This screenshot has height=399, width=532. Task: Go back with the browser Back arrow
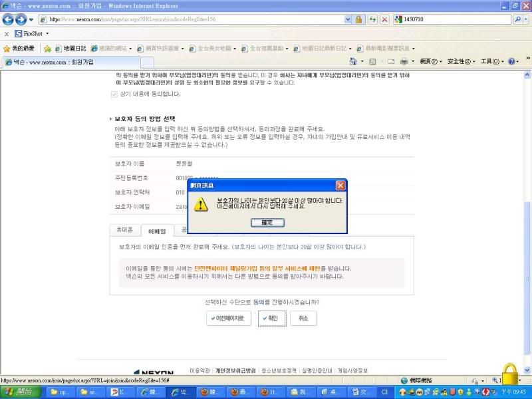(x=8, y=19)
